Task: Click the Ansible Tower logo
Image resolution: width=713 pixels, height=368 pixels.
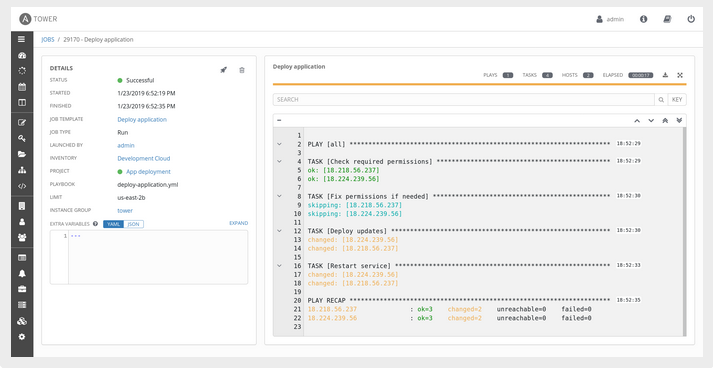Action: pos(38,19)
